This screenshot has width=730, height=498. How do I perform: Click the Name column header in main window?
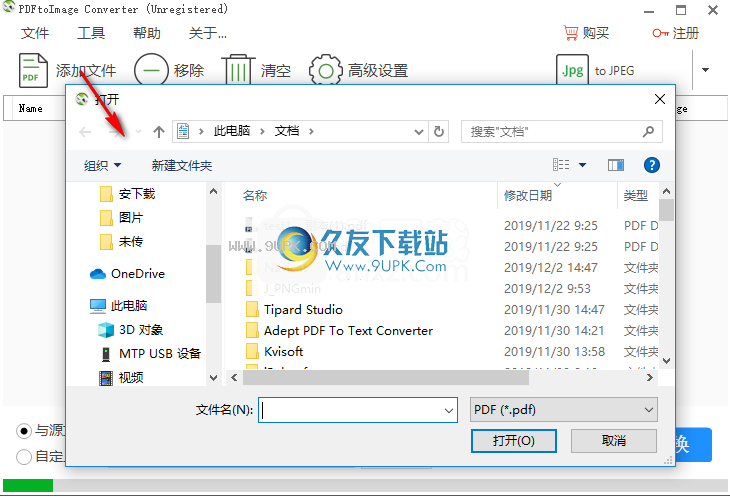pyautogui.click(x=31, y=108)
